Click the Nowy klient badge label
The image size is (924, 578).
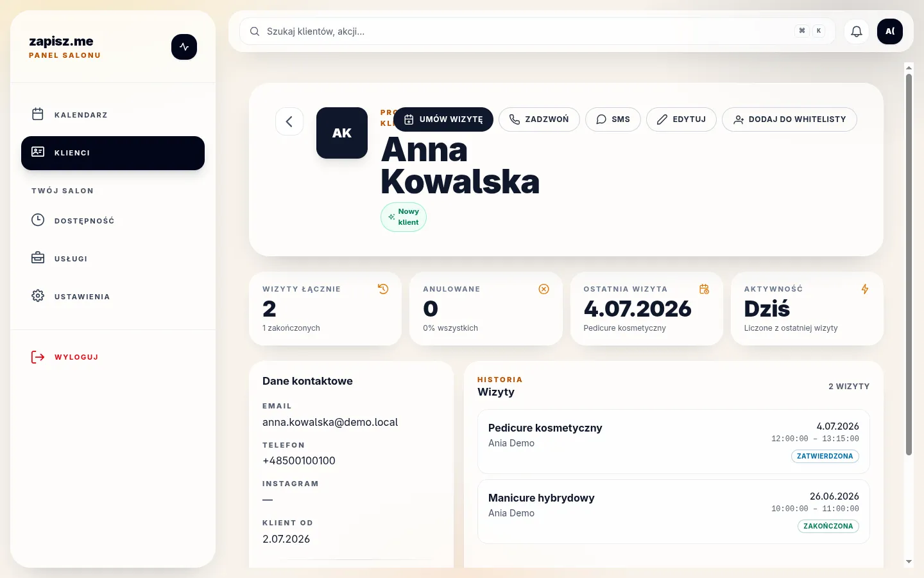click(409, 217)
